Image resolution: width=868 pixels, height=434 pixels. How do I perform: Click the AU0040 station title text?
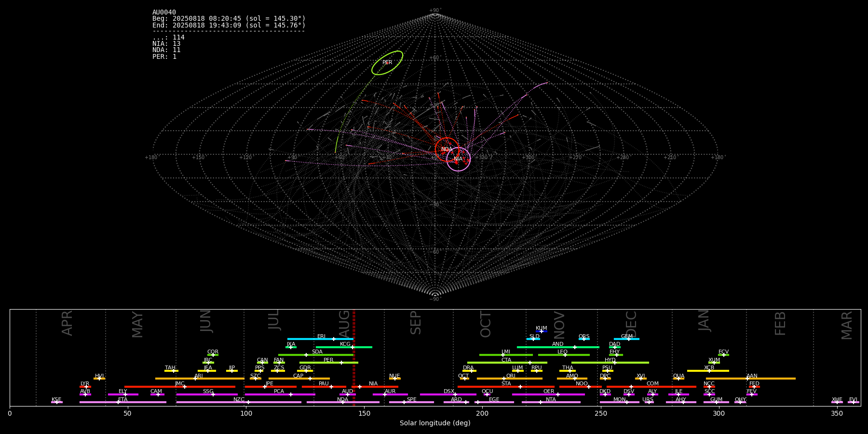coord(164,13)
